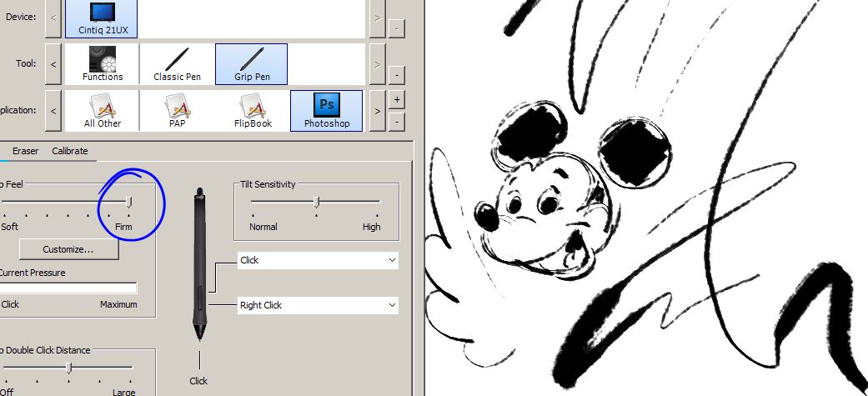Image resolution: width=868 pixels, height=396 pixels.
Task: Select the Classic Pen tool icon
Action: click(177, 63)
